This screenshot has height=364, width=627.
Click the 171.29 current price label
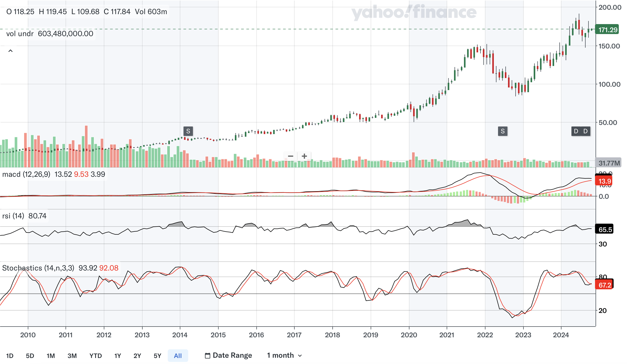click(x=608, y=30)
